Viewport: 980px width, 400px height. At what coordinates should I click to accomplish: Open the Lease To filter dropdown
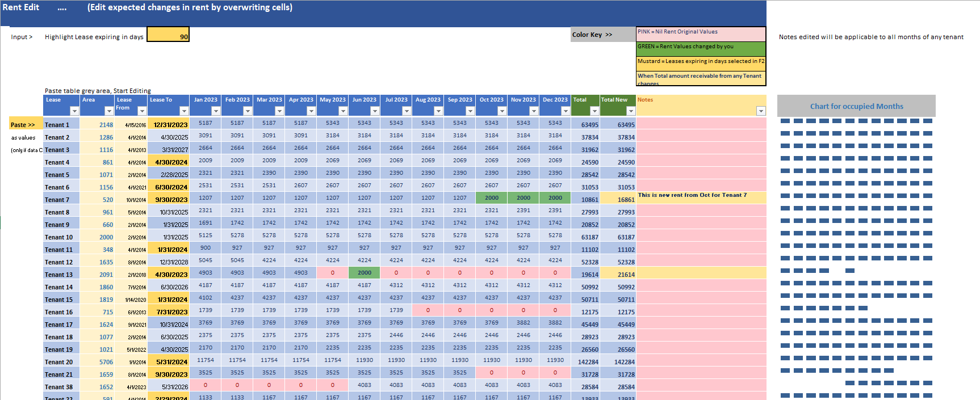tap(184, 111)
